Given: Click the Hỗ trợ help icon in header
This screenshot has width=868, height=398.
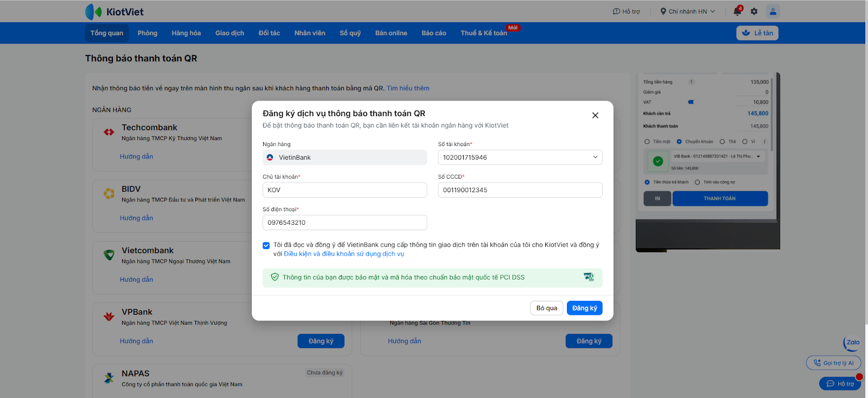Looking at the screenshot, I should click(626, 11).
